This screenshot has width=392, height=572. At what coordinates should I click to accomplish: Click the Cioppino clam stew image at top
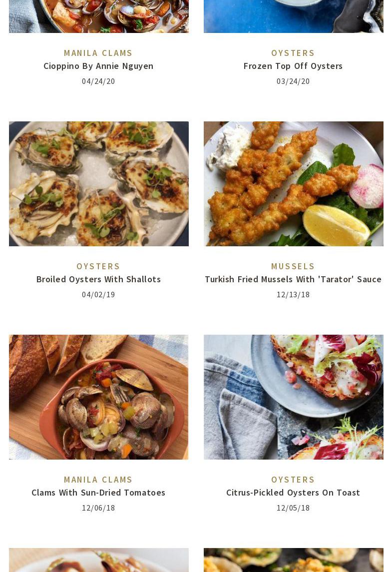pos(99,16)
